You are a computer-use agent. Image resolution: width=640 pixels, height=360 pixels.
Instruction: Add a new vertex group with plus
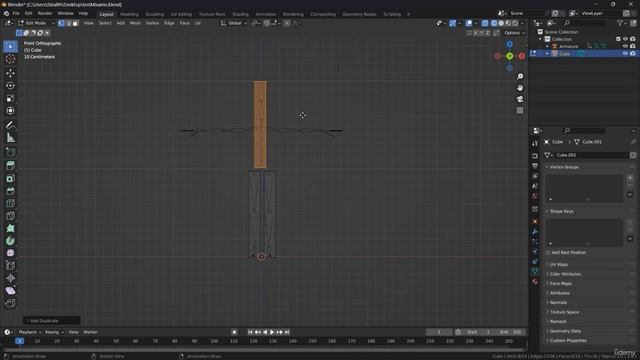pyautogui.click(x=630, y=178)
